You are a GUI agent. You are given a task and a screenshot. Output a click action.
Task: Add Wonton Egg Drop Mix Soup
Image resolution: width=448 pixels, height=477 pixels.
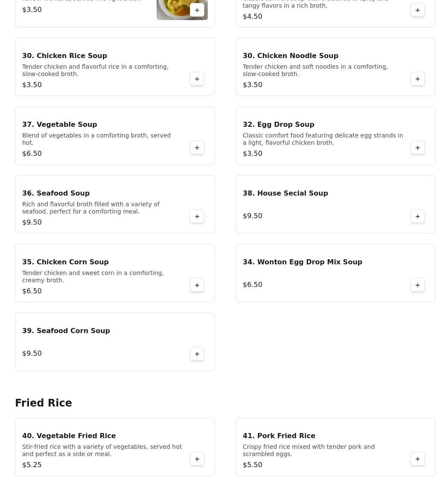pos(418,285)
